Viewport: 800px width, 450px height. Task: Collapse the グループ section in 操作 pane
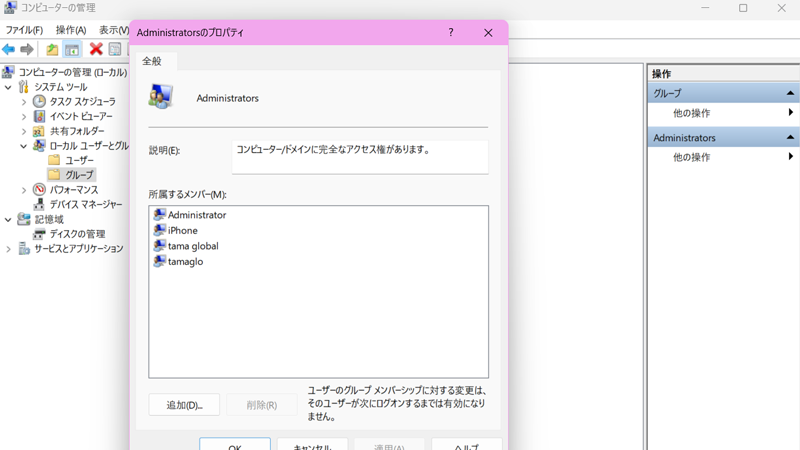coord(790,93)
